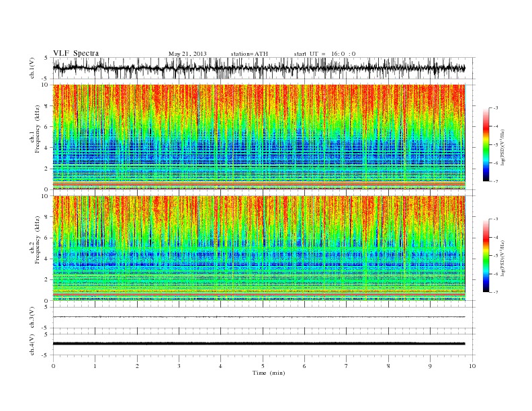This screenshot has height=411, width=532.
Task: Click inside the ch.1 voltage waveform trace
Action: pyautogui.click(x=259, y=68)
